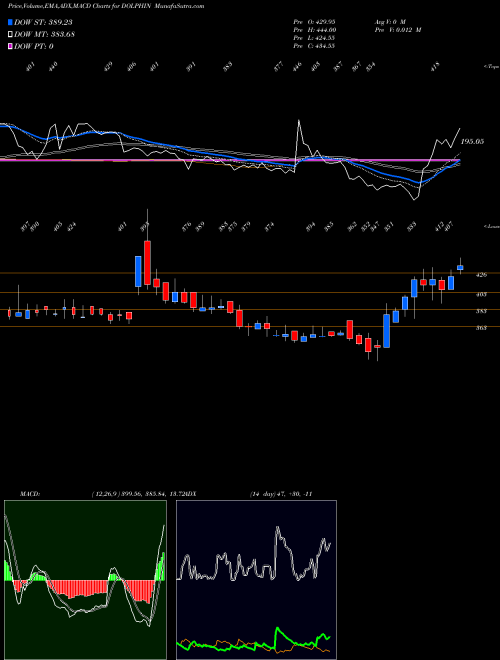Click the 403 price level label
The width and height of the screenshot is (500, 660).
point(481,294)
